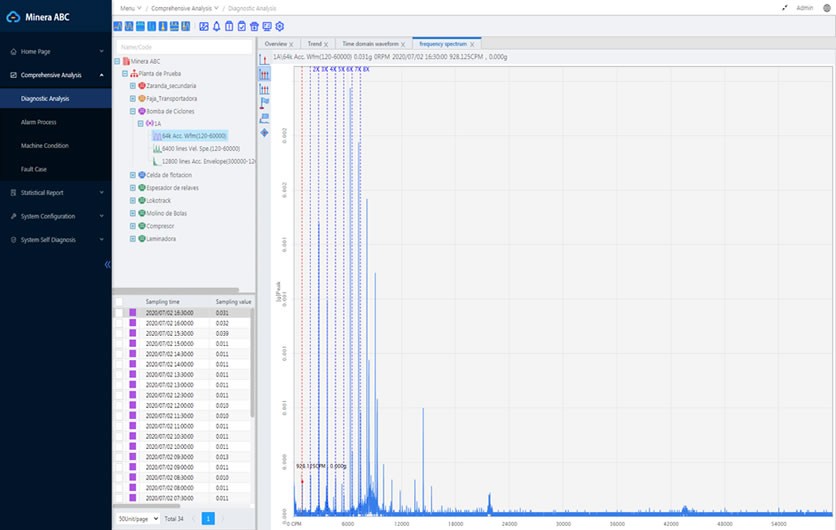Screen dimensions: 836x530
Task: Click the sampling table vertical scrollbar
Action: point(252,363)
